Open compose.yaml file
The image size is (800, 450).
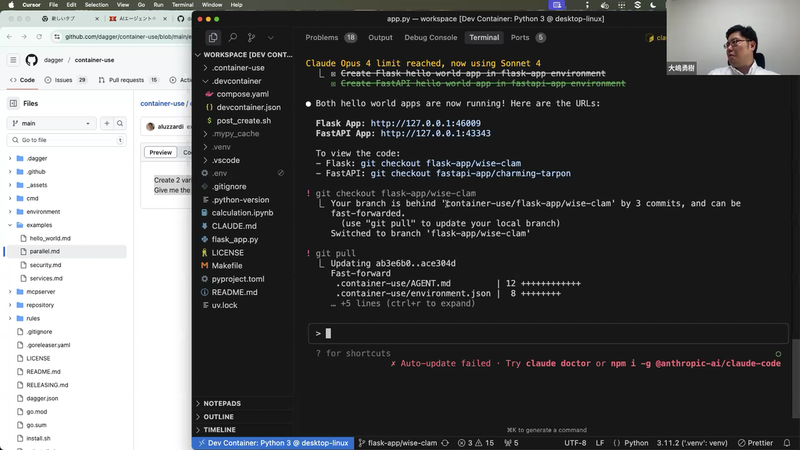pos(244,94)
